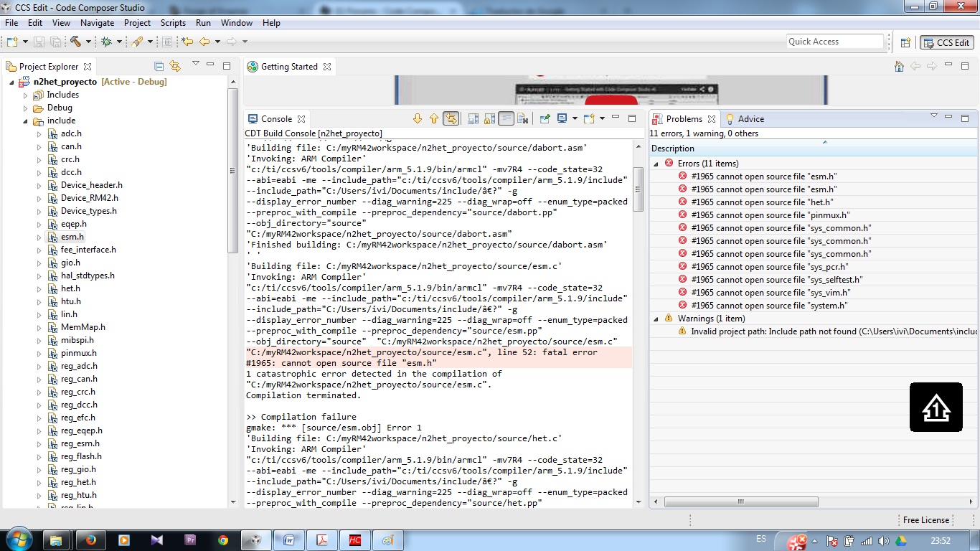
Task: Collapse the n2het_proyecto project tree
Action: point(12,82)
